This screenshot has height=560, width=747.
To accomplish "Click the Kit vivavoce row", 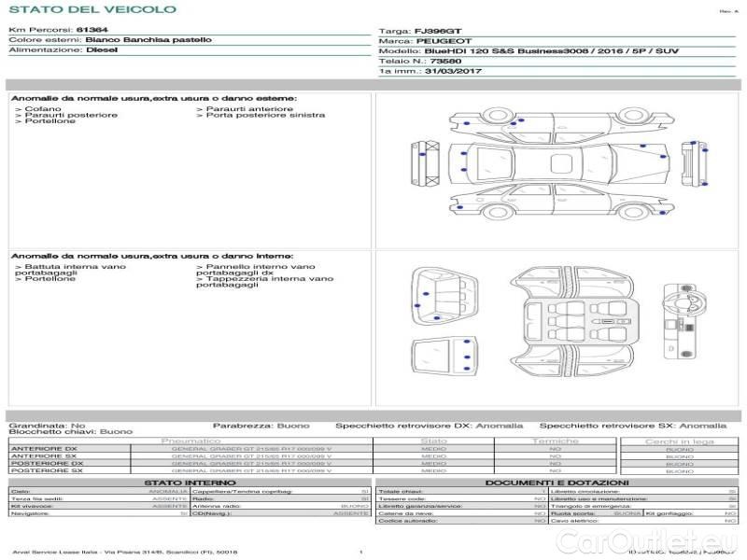I will click(x=99, y=506).
